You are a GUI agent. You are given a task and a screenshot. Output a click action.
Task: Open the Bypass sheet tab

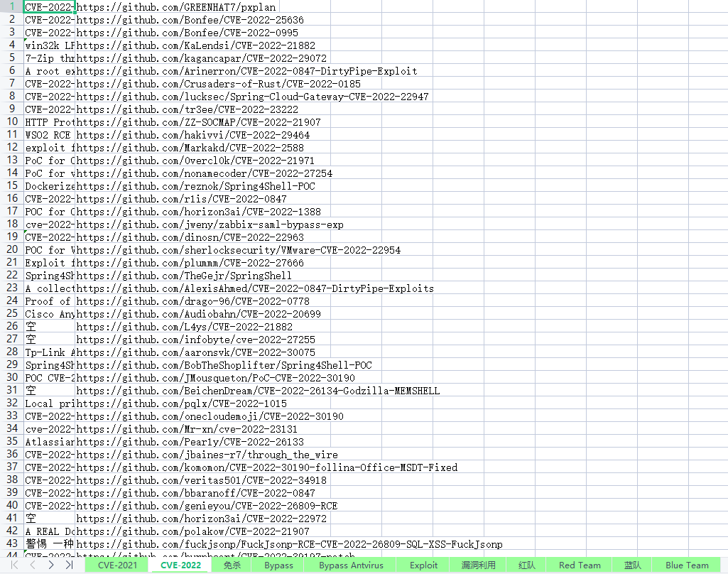coord(278,565)
